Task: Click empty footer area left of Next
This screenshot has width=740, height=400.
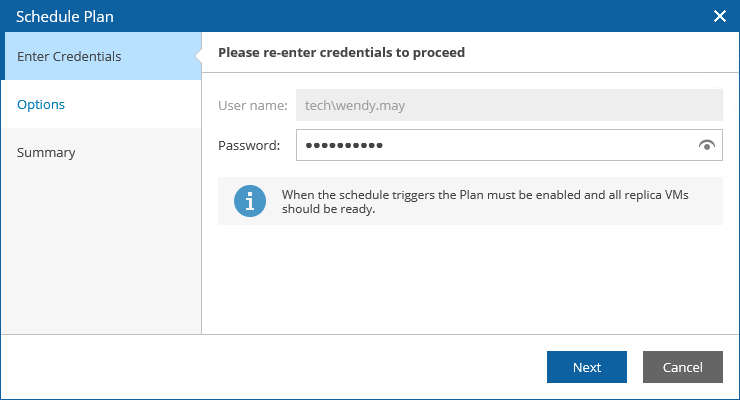Action: pyautogui.click(x=300, y=367)
